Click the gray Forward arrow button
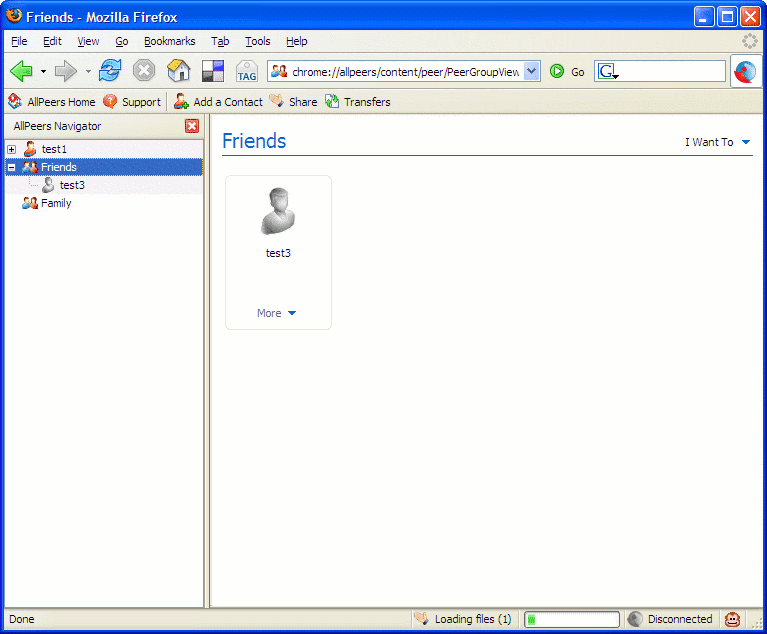Screen dimensions: 767x634 coord(66,71)
